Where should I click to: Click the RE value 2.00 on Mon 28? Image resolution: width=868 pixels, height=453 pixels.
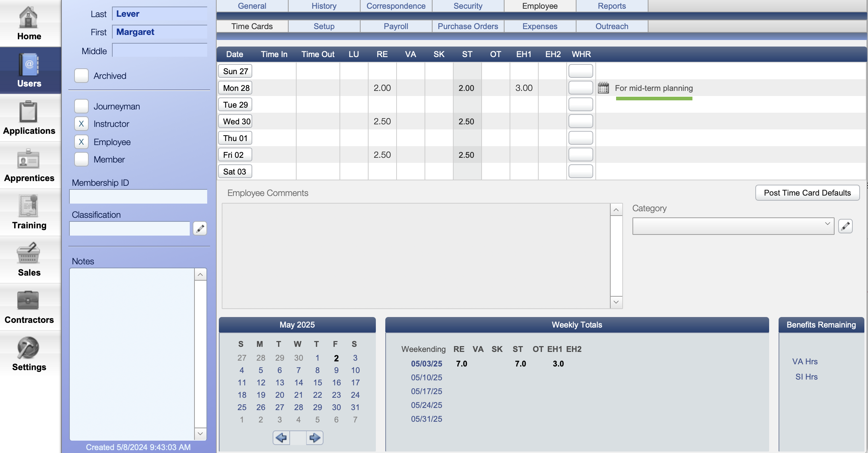pyautogui.click(x=382, y=88)
